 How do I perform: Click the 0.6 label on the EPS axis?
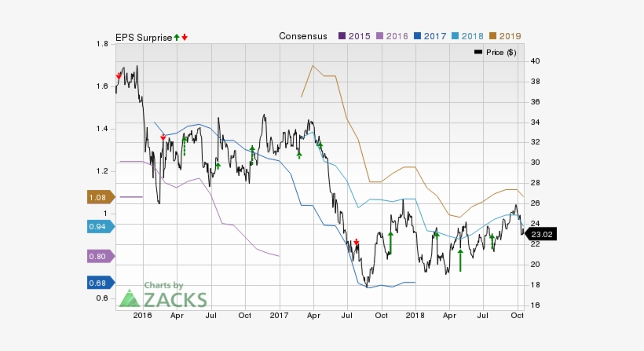[x=102, y=298]
